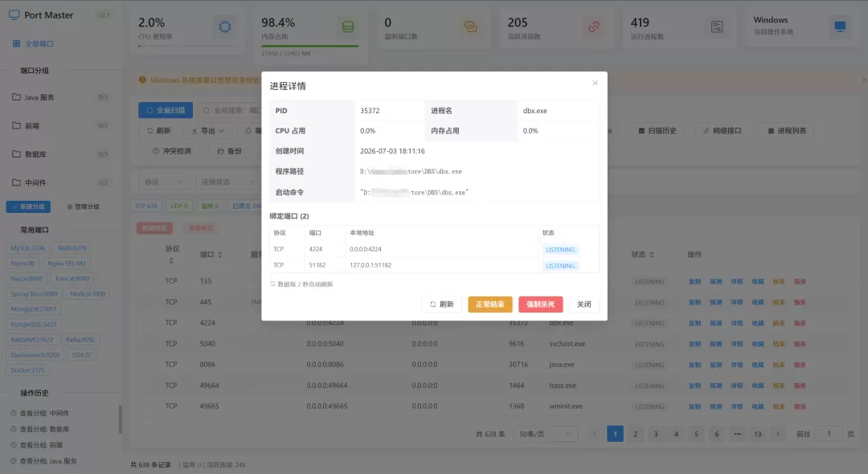The image size is (868, 474).
Task: Select the Kafka:9092 common port tag
Action: coord(80,340)
